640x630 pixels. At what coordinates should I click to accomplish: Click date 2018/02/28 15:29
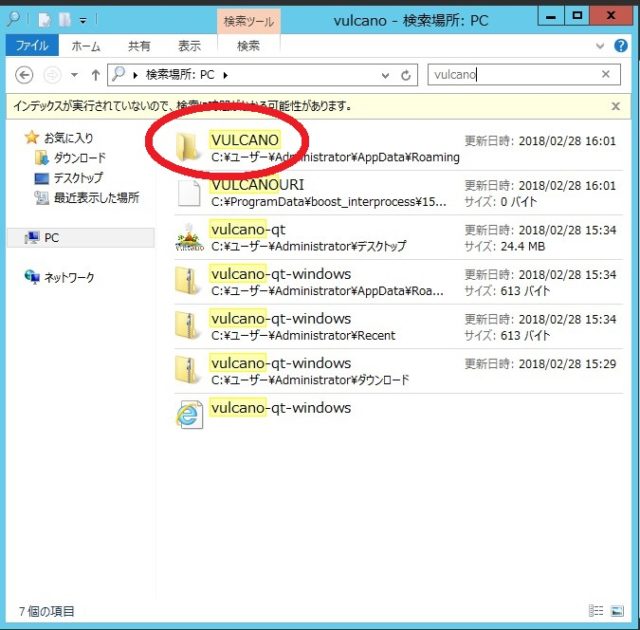(567, 364)
